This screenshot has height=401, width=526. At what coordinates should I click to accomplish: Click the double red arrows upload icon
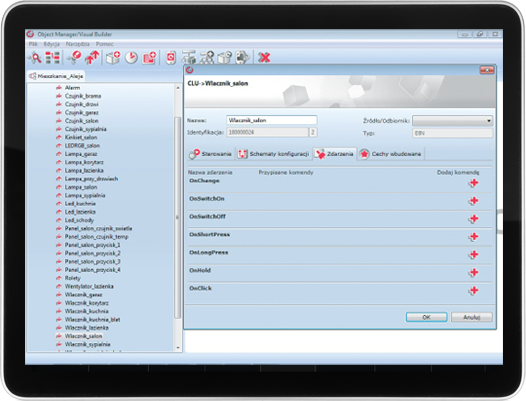point(92,58)
